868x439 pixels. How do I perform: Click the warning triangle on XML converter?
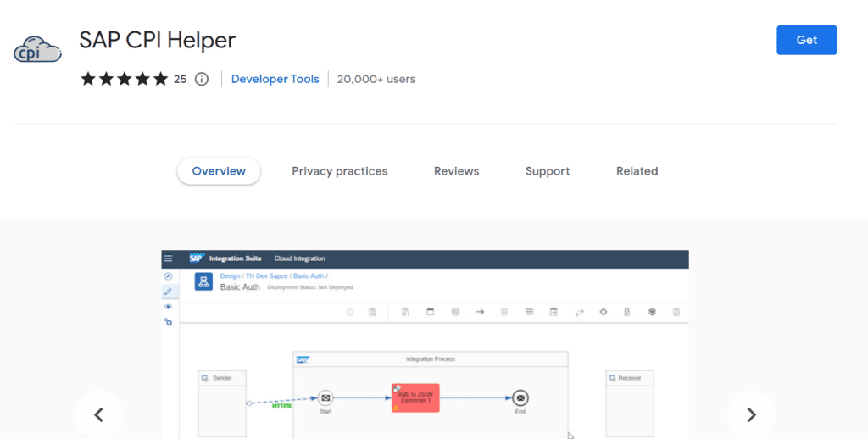point(397,408)
